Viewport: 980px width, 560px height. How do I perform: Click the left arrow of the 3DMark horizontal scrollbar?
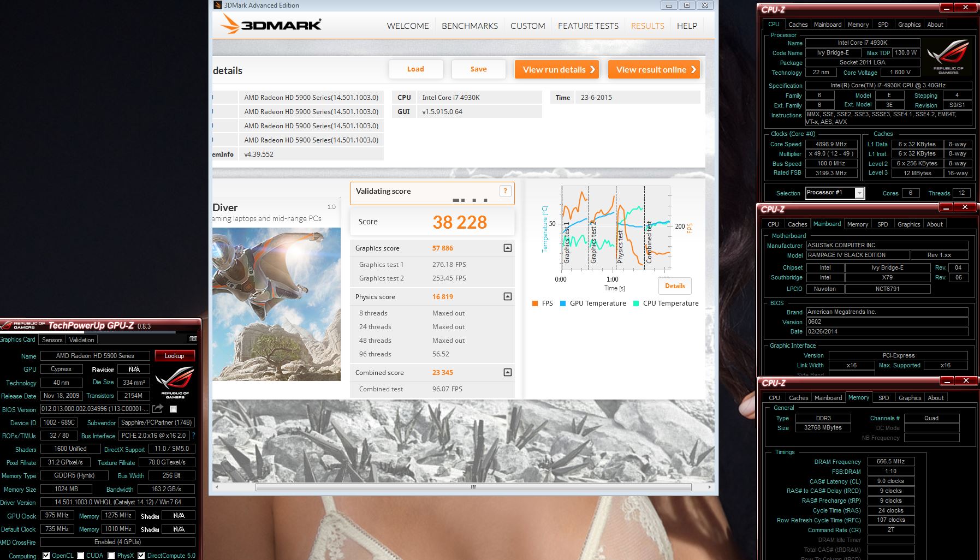(217, 487)
